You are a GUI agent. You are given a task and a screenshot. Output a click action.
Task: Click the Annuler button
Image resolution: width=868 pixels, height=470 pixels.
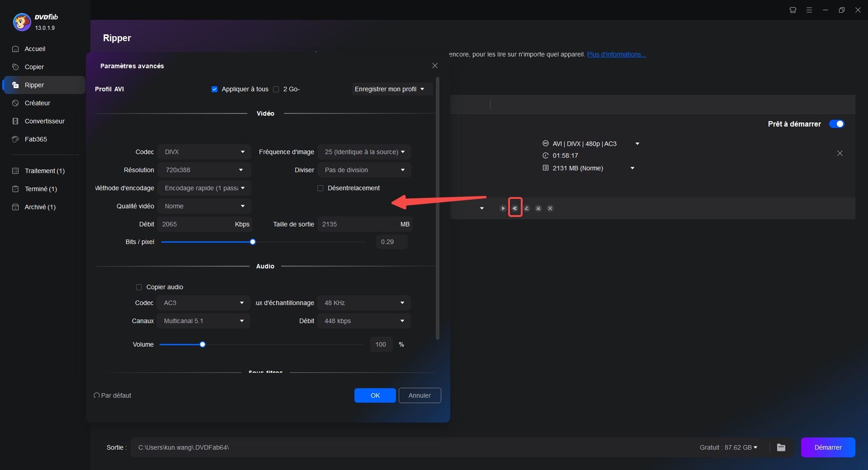420,395
